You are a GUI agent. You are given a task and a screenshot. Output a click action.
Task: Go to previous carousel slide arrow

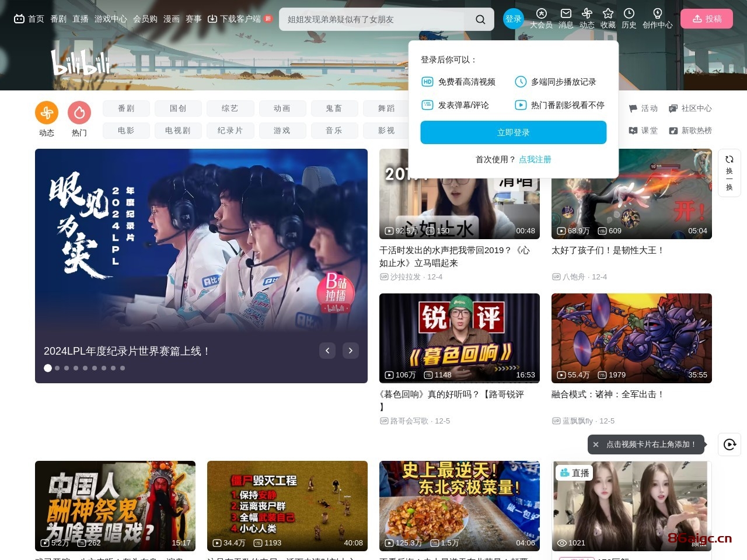[327, 351]
